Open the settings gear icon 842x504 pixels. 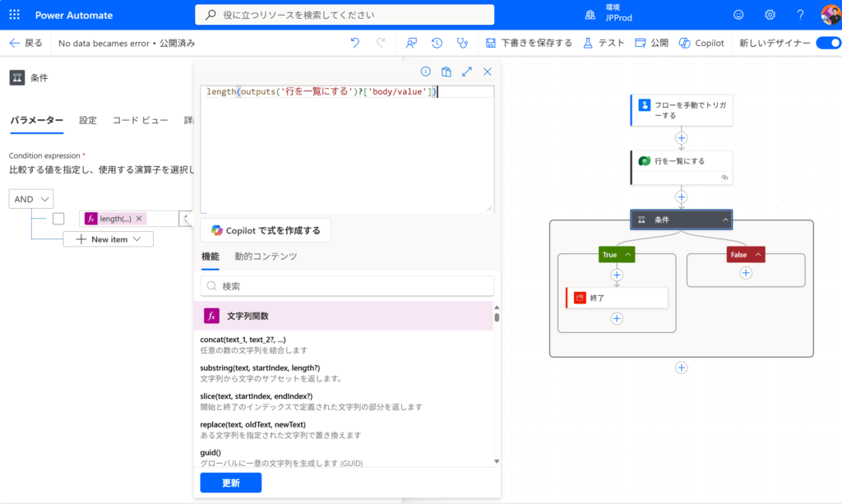coord(770,15)
